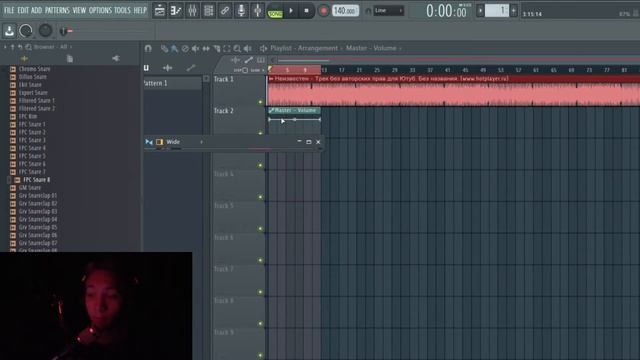
Task: Click the pitch slider with red handle
Action: pyautogui.click(x=67, y=31)
